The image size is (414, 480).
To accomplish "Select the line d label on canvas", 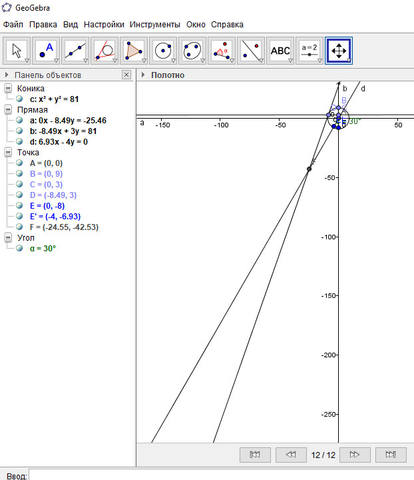I will coord(363,89).
